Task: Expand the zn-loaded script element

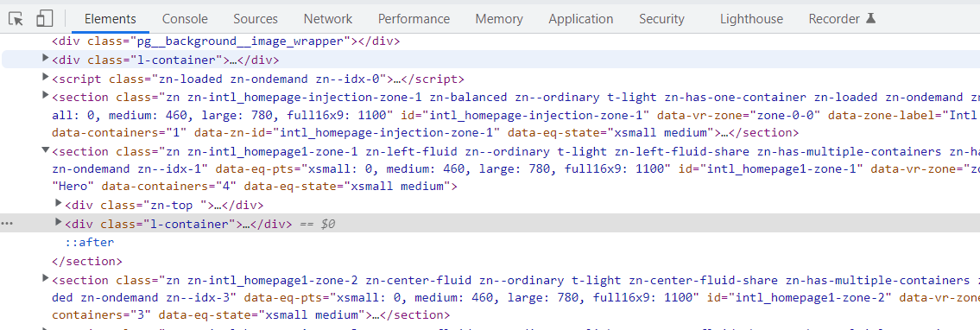Action: (x=45, y=77)
